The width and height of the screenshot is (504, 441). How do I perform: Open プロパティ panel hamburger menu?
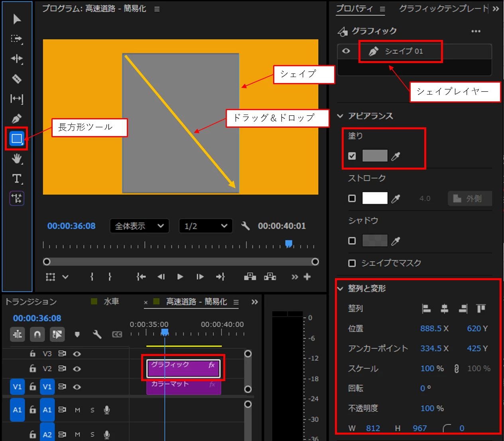point(382,9)
